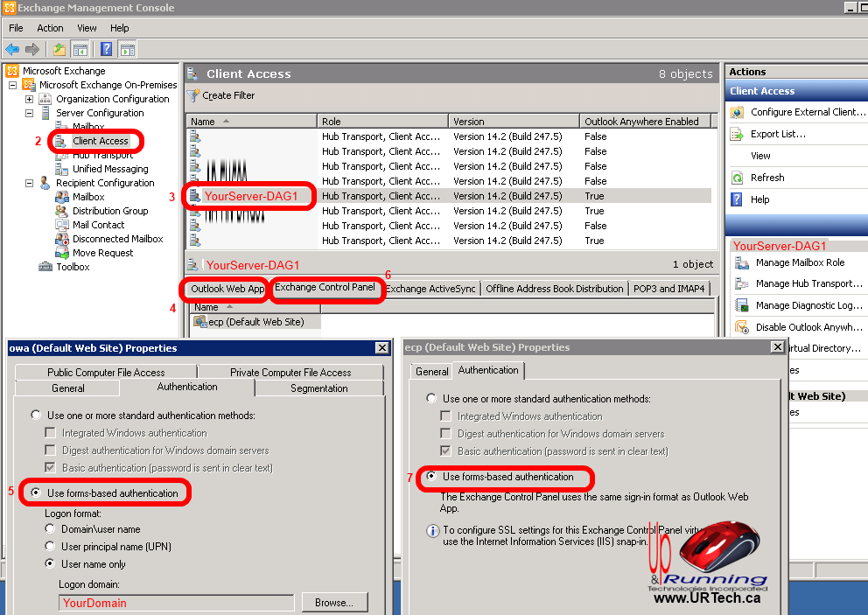Screen dimensions: 868x615
Task: Select forms-based authentication in ecp Properties
Action: coord(431,477)
